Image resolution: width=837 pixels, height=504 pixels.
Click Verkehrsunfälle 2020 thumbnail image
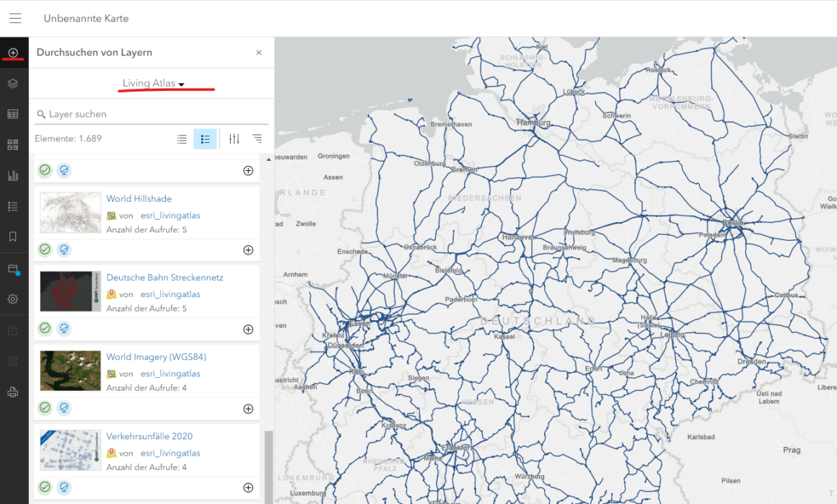click(x=71, y=450)
